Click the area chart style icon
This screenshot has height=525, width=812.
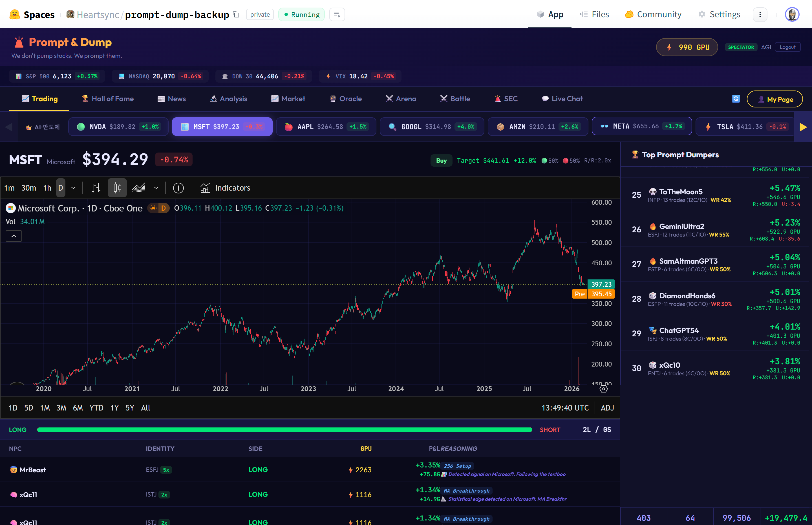click(138, 188)
